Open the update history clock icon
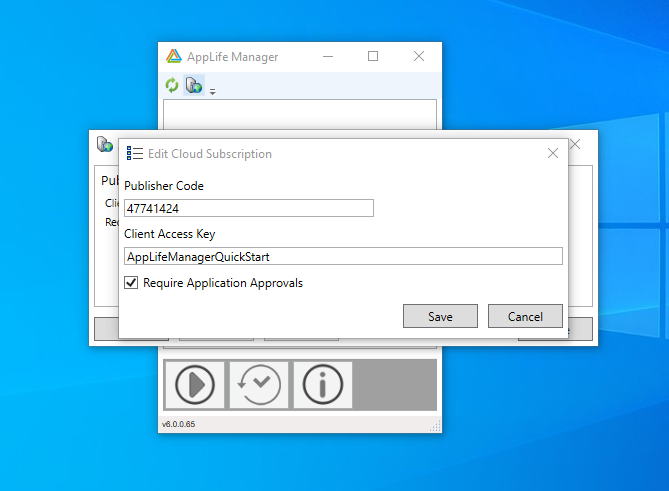This screenshot has width=669, height=491. click(x=259, y=385)
